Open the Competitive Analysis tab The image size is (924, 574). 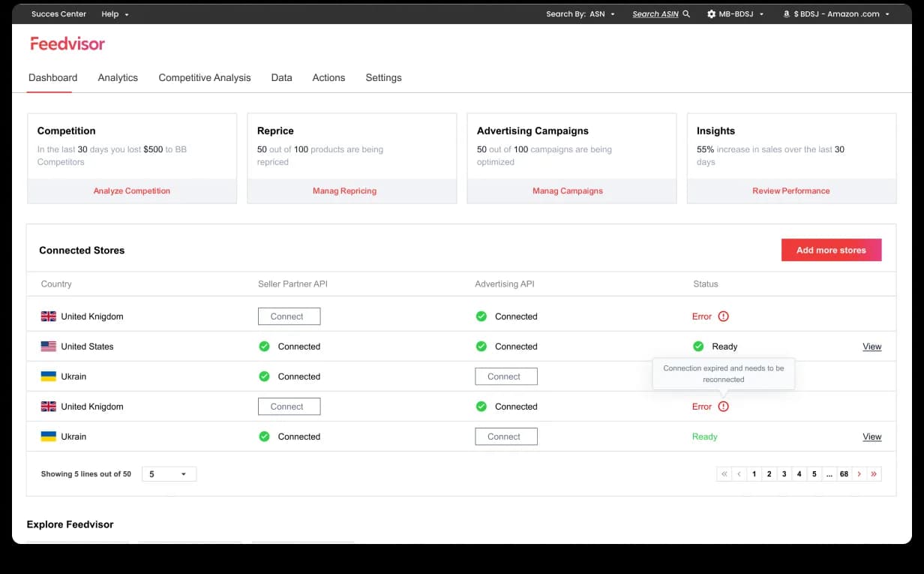click(x=205, y=78)
